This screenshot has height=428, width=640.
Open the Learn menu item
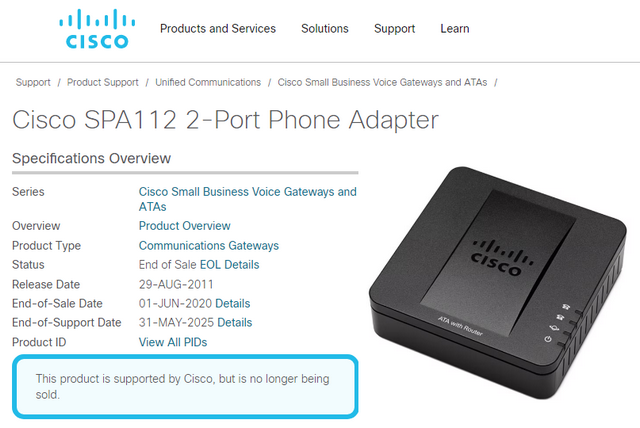[455, 29]
